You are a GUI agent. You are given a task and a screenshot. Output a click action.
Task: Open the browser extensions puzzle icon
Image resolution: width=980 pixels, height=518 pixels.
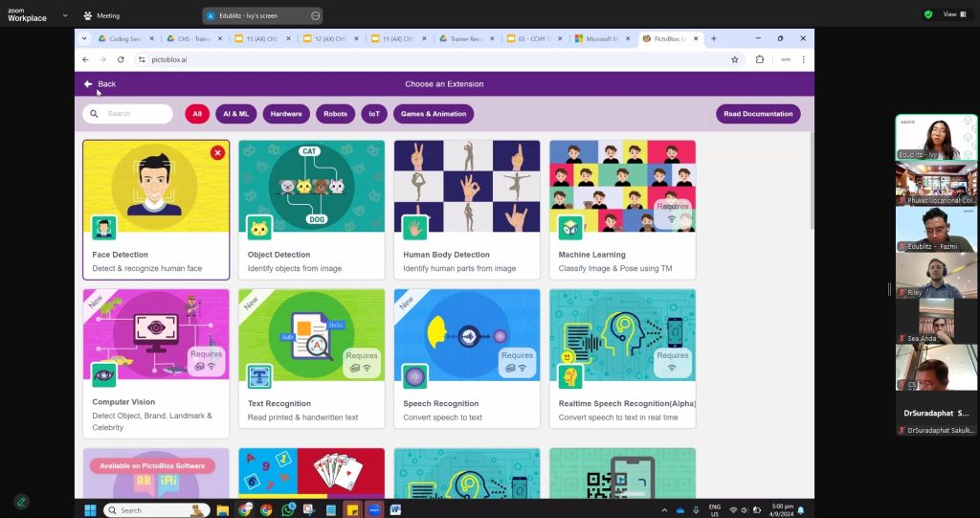(x=759, y=59)
